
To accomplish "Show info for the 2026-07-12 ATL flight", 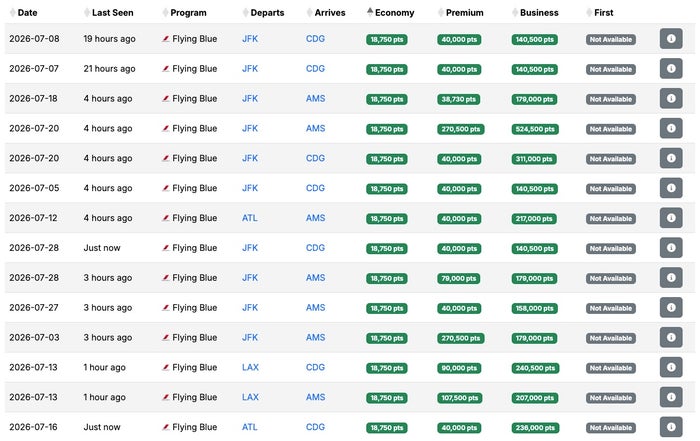I will 671,218.
